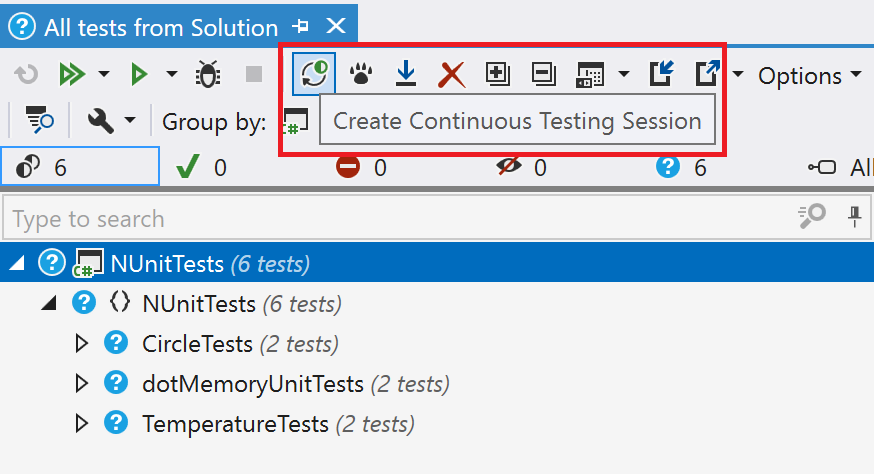The width and height of the screenshot is (874, 474).
Task: Click the Debug tests bug icon
Action: 208,73
